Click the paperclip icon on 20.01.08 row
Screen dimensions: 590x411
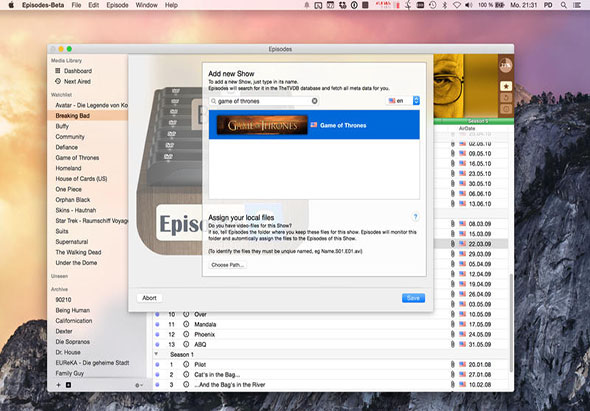pos(453,364)
